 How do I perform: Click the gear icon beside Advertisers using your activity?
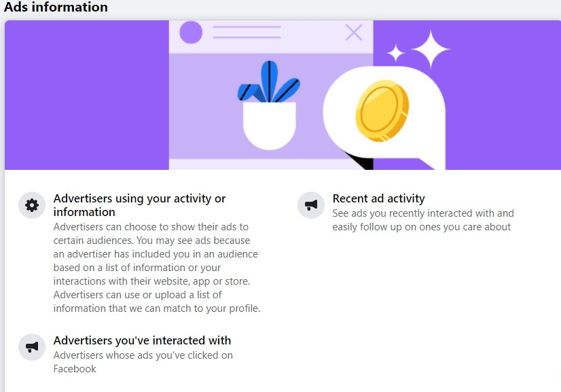(x=32, y=205)
